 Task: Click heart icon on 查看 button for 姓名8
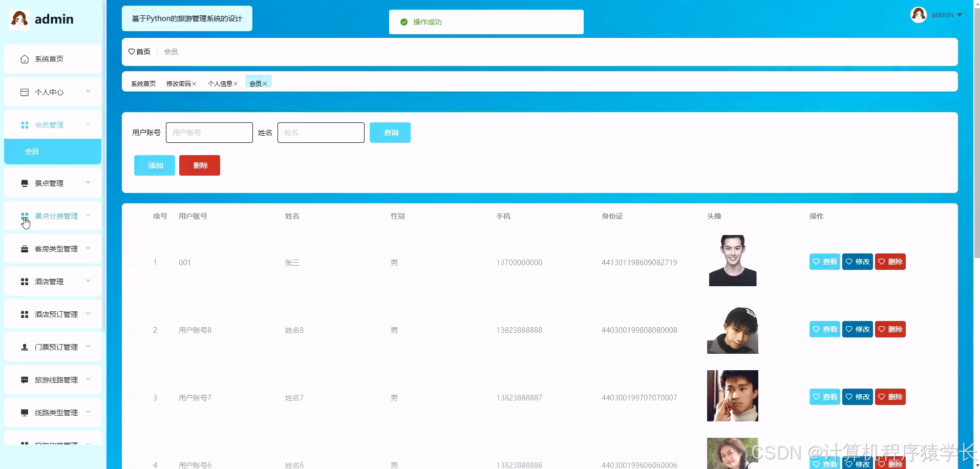816,329
